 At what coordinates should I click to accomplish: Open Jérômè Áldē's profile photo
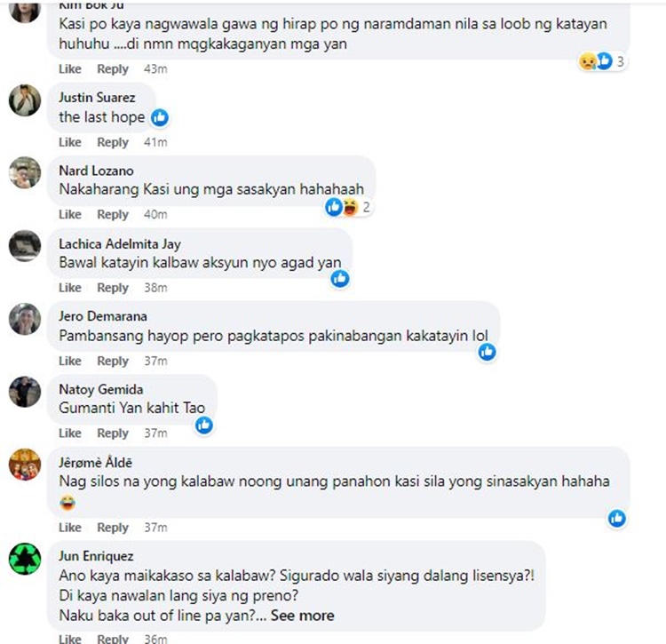pos(25,465)
